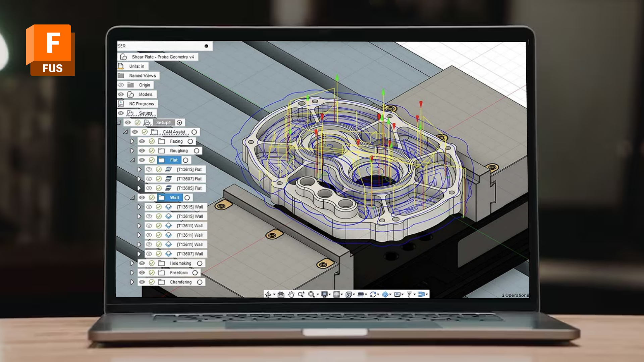Click the NC Programs icon
Screen dimensions: 644x362
pos(121,104)
